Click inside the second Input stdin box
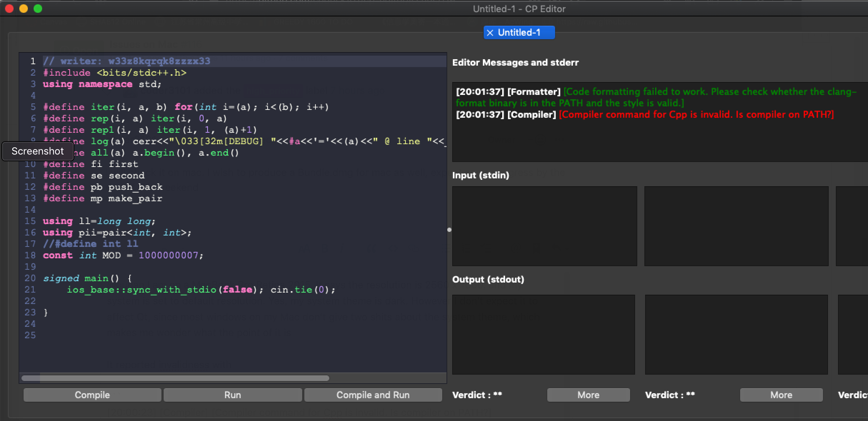The height and width of the screenshot is (421, 868). pyautogui.click(x=736, y=226)
